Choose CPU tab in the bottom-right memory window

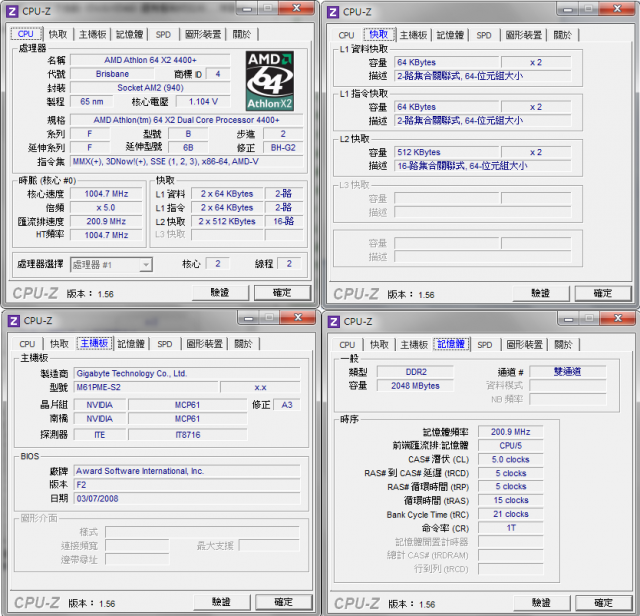point(347,345)
